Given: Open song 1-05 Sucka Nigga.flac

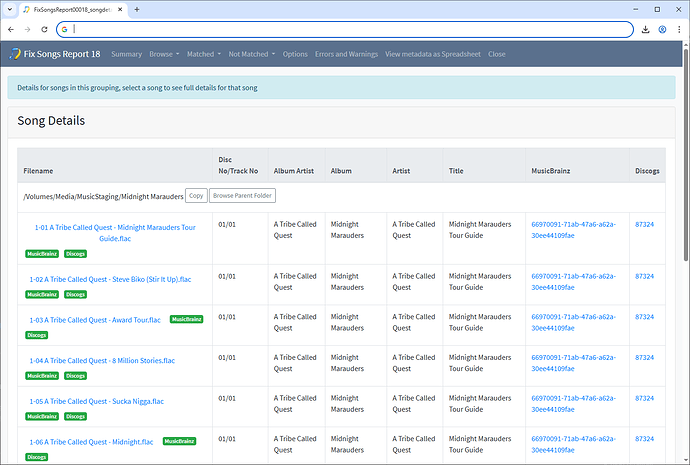Looking at the screenshot, I should [x=96, y=401].
